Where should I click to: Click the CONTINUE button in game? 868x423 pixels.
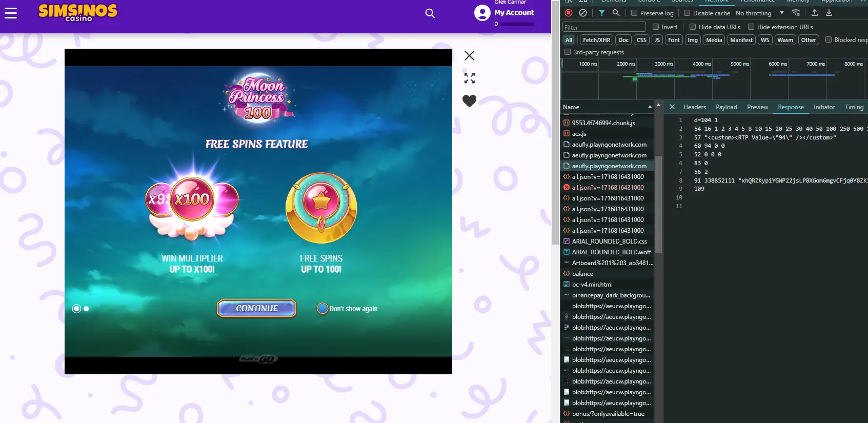click(257, 308)
